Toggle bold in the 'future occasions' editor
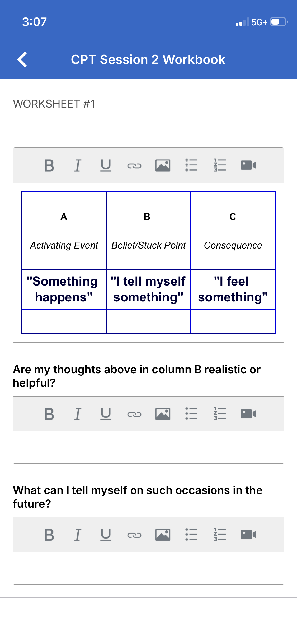The width and height of the screenshot is (297, 644). click(49, 535)
